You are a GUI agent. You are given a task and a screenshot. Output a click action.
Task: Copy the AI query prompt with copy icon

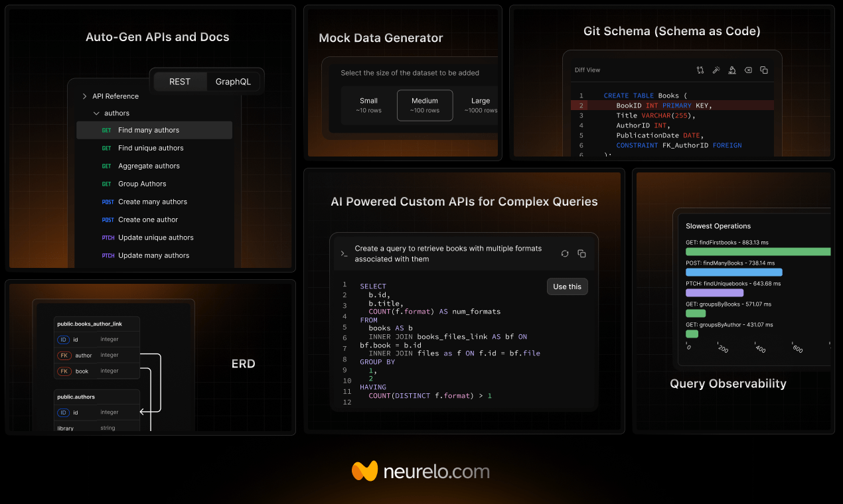coord(581,253)
